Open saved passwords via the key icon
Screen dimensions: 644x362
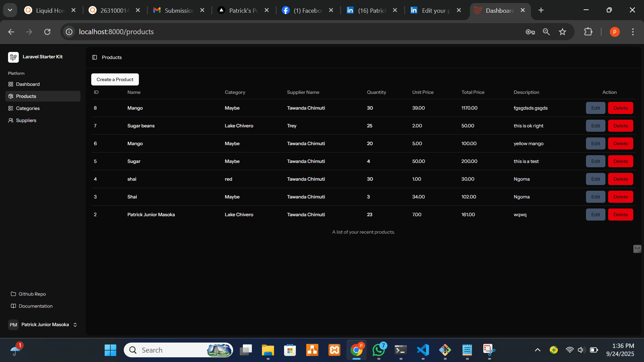[x=530, y=32]
